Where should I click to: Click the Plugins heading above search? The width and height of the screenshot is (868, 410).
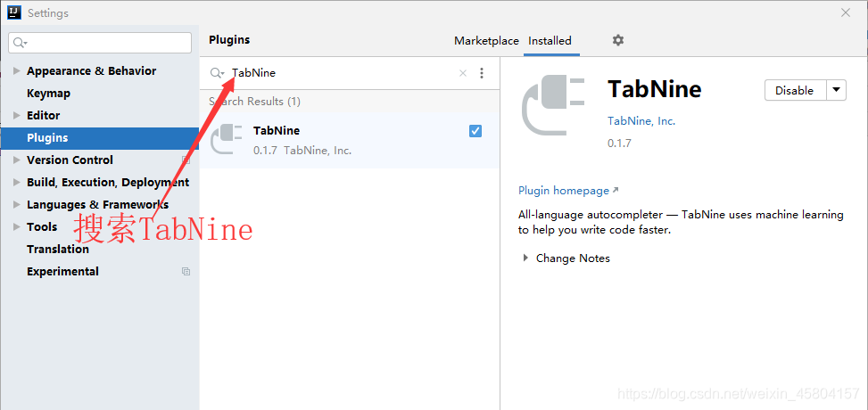229,40
